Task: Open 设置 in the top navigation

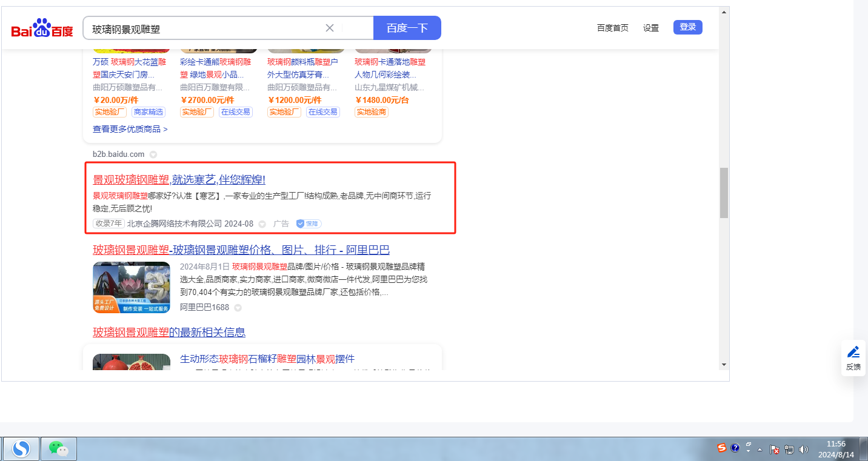Action: 650,28
